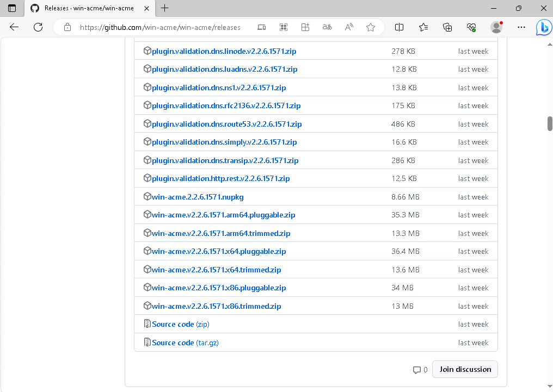
Task: Open the profile avatar menu
Action: point(496,27)
